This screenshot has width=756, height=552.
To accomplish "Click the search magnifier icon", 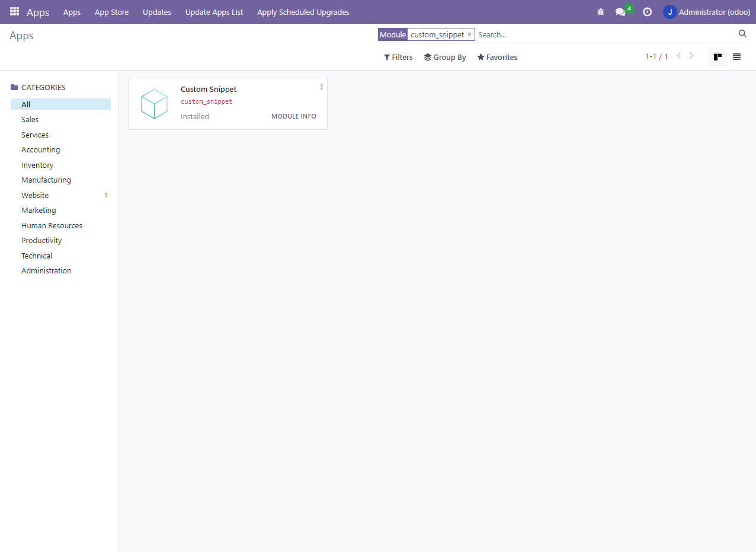I will (742, 34).
